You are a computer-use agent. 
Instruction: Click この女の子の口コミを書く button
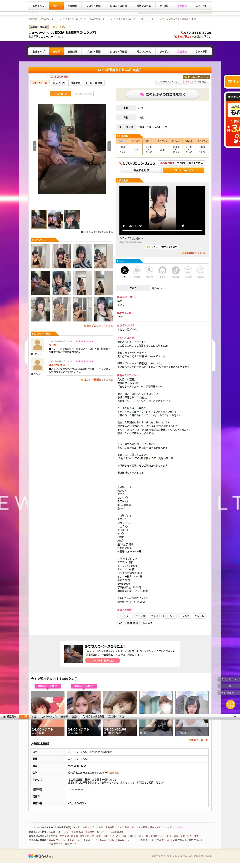[162, 94]
